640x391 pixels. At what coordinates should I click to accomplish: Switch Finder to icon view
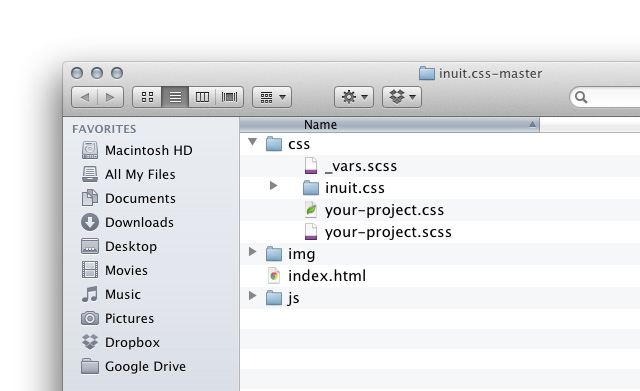coord(147,97)
